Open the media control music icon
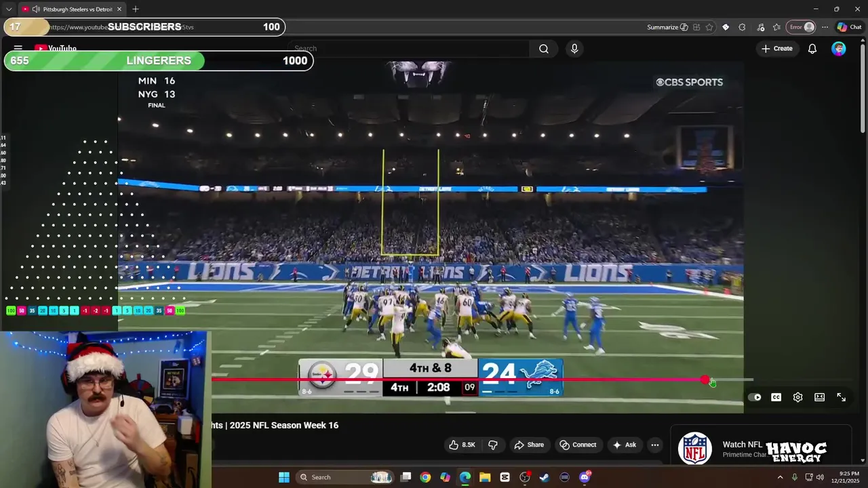This screenshot has width=868, height=488. 760,27
